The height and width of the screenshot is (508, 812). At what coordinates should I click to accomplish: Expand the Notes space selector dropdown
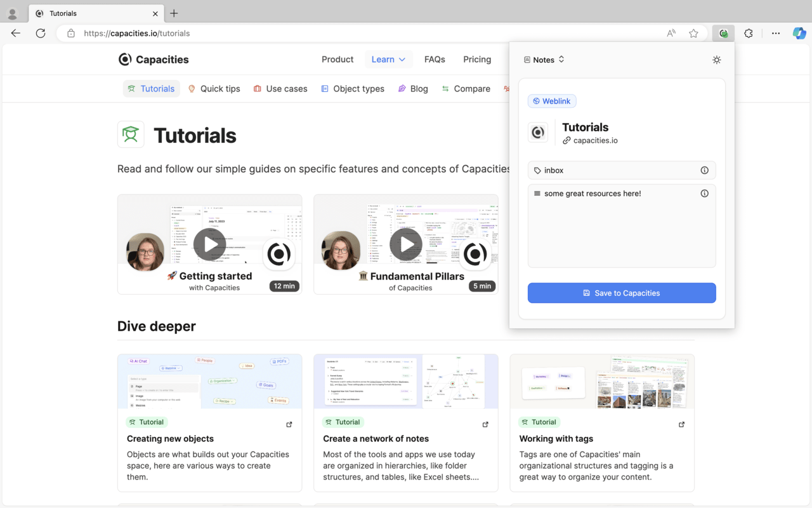[544, 60]
